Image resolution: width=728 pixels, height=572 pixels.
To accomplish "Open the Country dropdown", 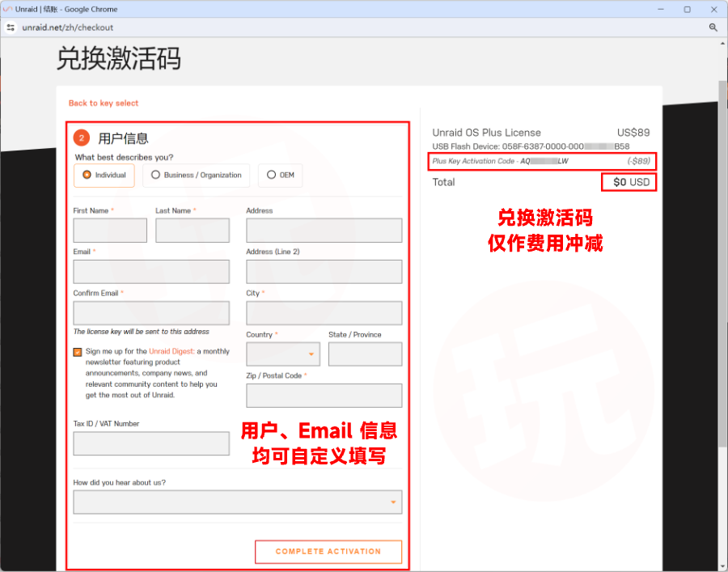I will (x=283, y=354).
